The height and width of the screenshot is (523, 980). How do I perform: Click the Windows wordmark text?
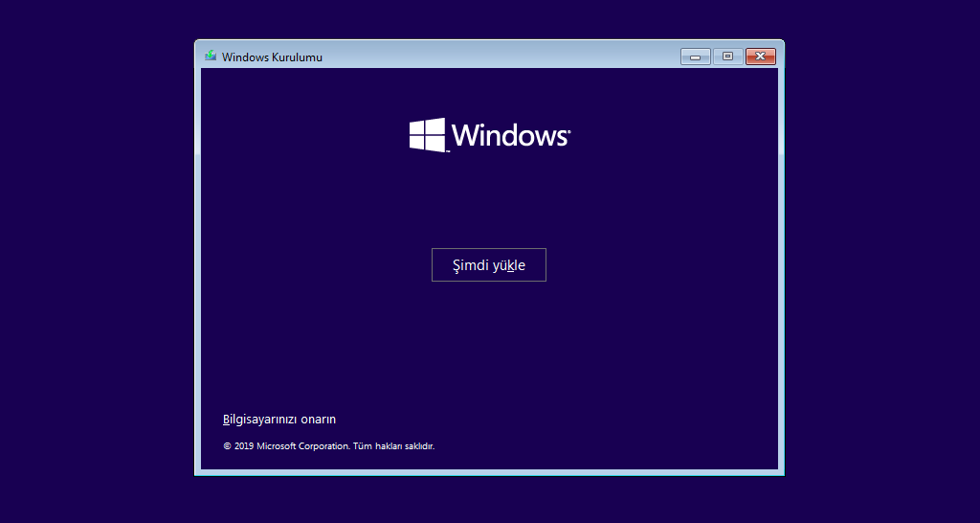pyautogui.click(x=508, y=136)
